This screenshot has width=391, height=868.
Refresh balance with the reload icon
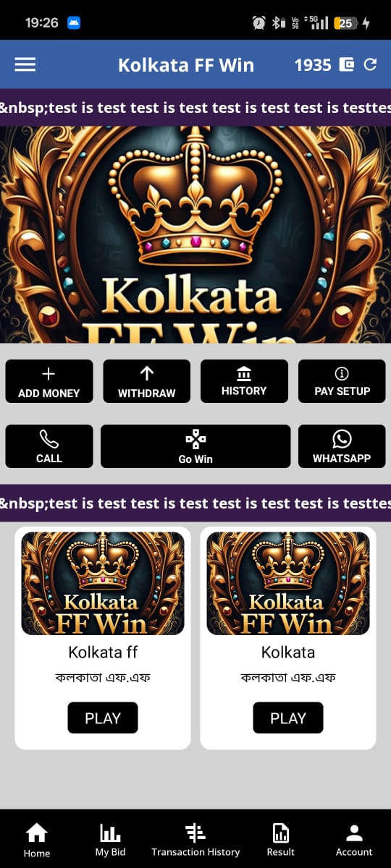point(370,64)
